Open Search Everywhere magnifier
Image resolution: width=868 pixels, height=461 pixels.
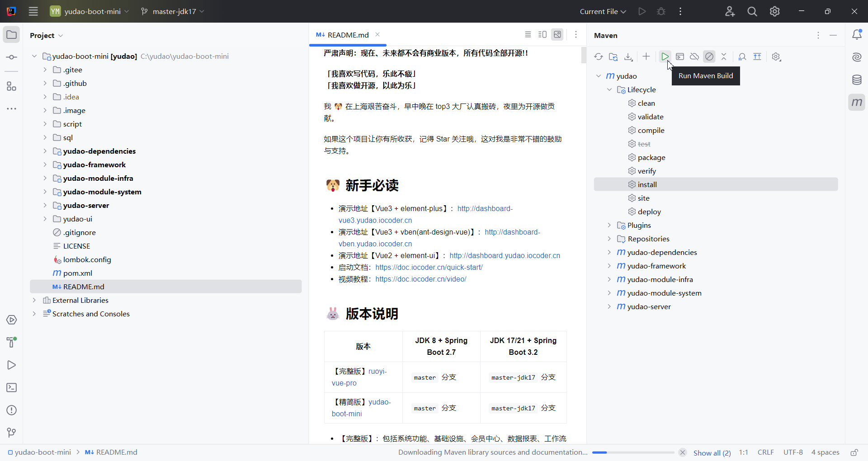[x=752, y=11]
